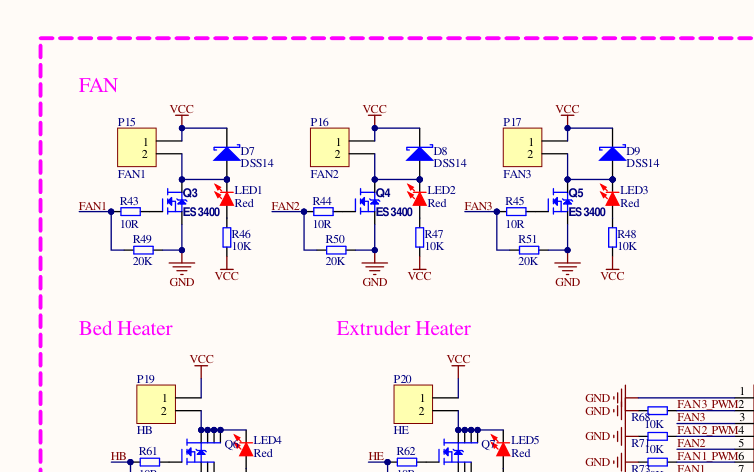This screenshot has width=754, height=472.
Task: Select the P19 HB connector symbol
Action: (156, 404)
